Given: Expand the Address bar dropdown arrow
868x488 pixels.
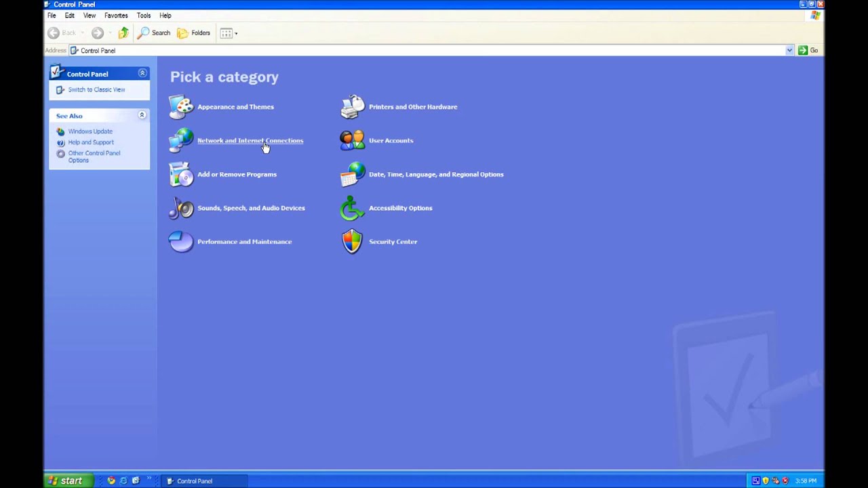Looking at the screenshot, I should (x=789, y=50).
